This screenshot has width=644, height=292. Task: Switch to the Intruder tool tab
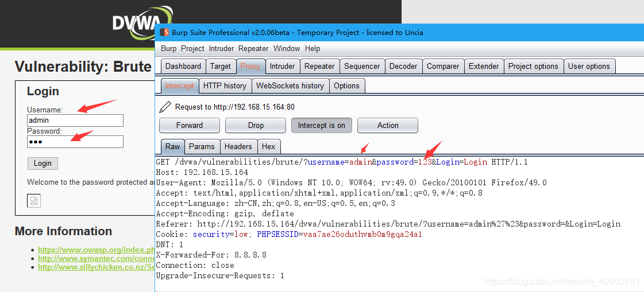click(282, 67)
